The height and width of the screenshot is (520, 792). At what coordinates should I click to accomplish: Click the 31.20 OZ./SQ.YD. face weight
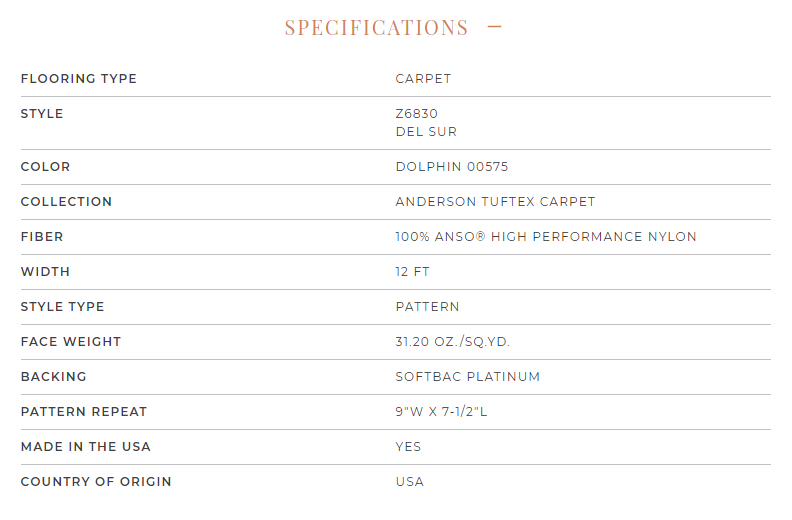(x=453, y=342)
